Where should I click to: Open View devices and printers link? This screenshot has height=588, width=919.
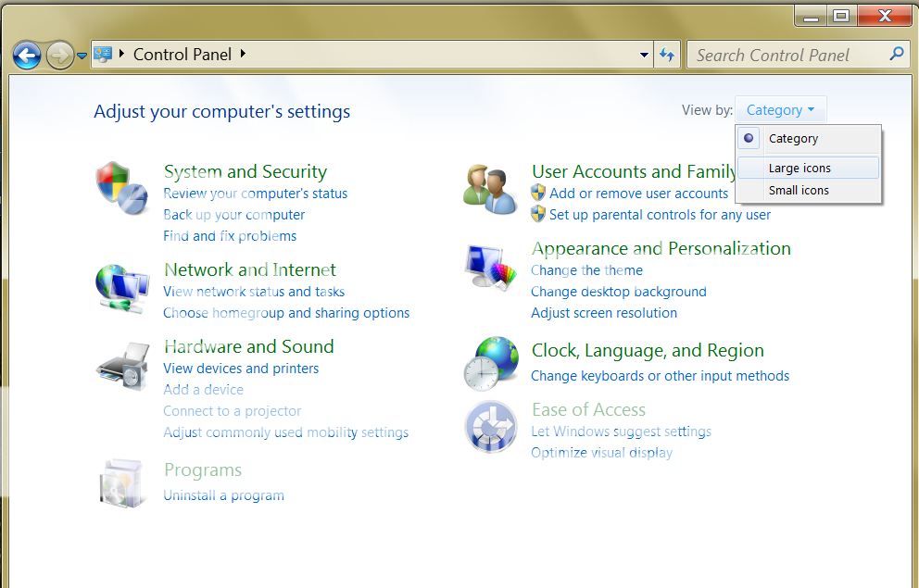pos(241,369)
